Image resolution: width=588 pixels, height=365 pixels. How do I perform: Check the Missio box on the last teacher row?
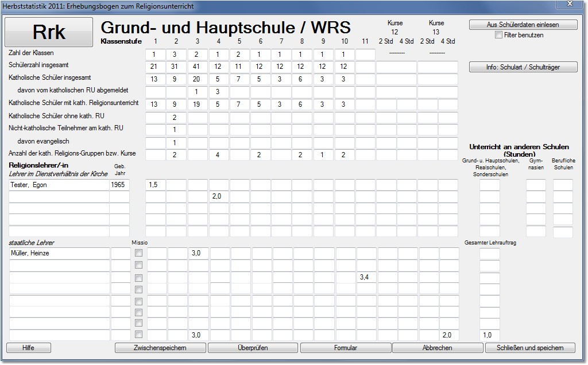coord(138,335)
